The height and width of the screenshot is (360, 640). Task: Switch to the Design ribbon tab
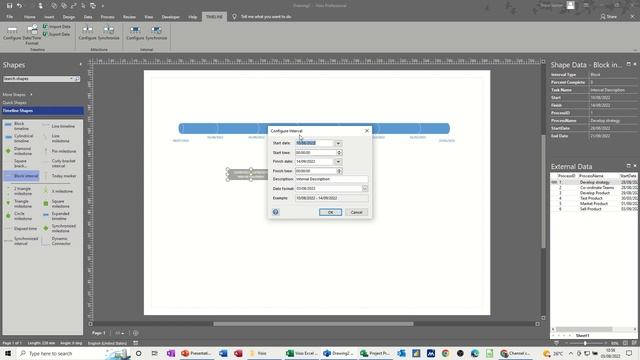coord(69,17)
